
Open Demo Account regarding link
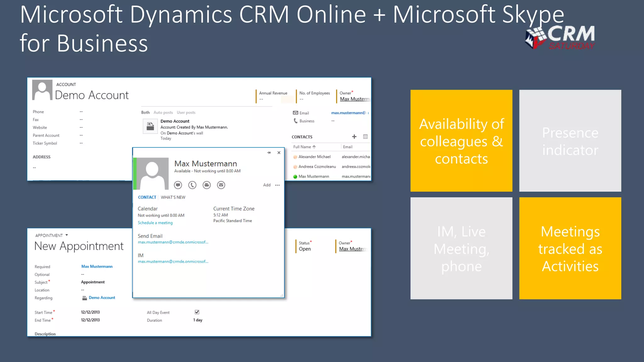[102, 298]
